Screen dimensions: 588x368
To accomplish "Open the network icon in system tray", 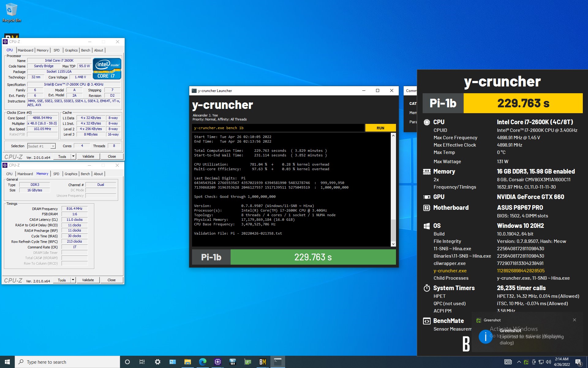I will pyautogui.click(x=541, y=362).
